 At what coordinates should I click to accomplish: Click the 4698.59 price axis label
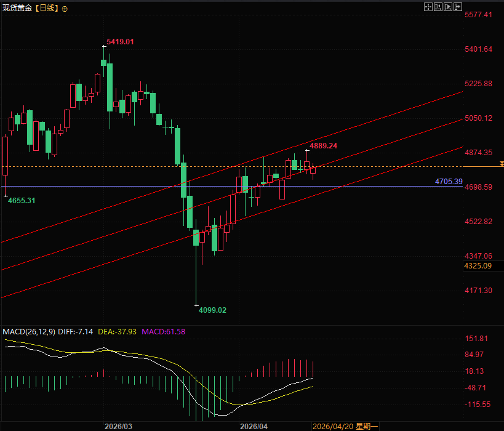click(478, 187)
